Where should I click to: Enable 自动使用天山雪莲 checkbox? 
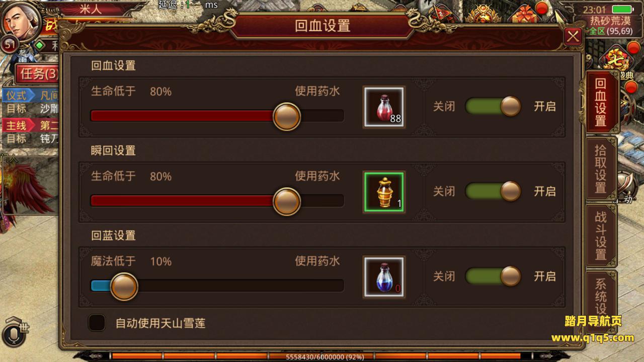(97, 323)
